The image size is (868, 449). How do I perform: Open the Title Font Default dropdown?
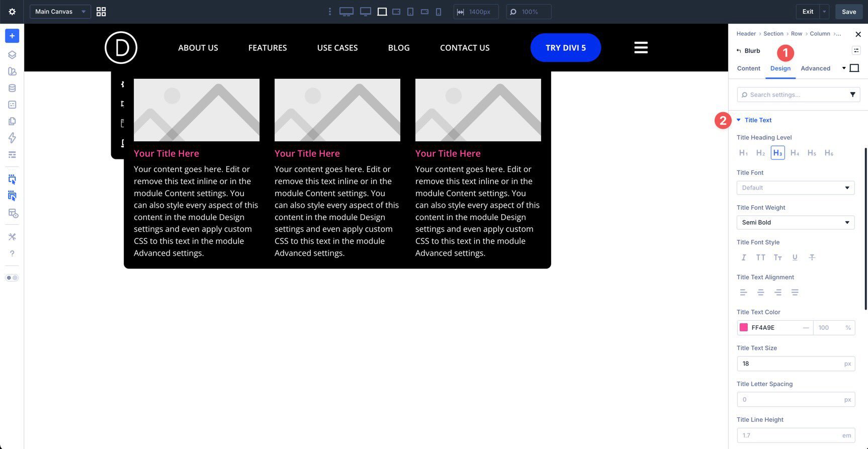click(x=795, y=188)
